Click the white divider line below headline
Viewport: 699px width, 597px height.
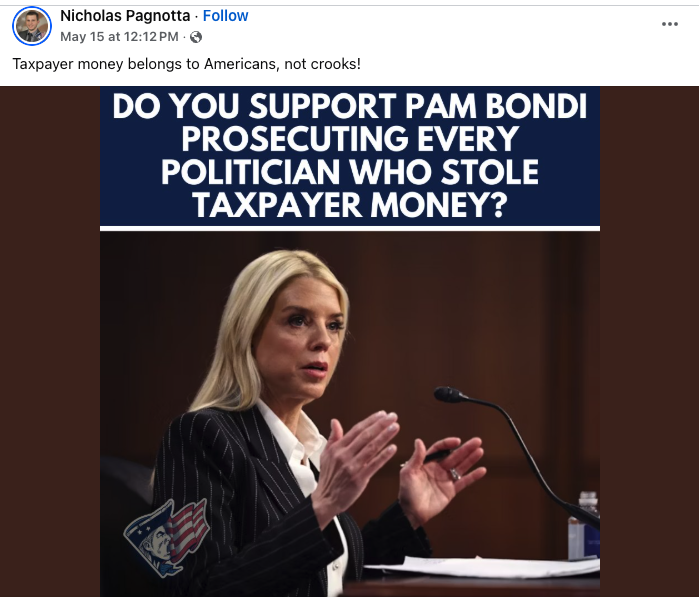350,229
